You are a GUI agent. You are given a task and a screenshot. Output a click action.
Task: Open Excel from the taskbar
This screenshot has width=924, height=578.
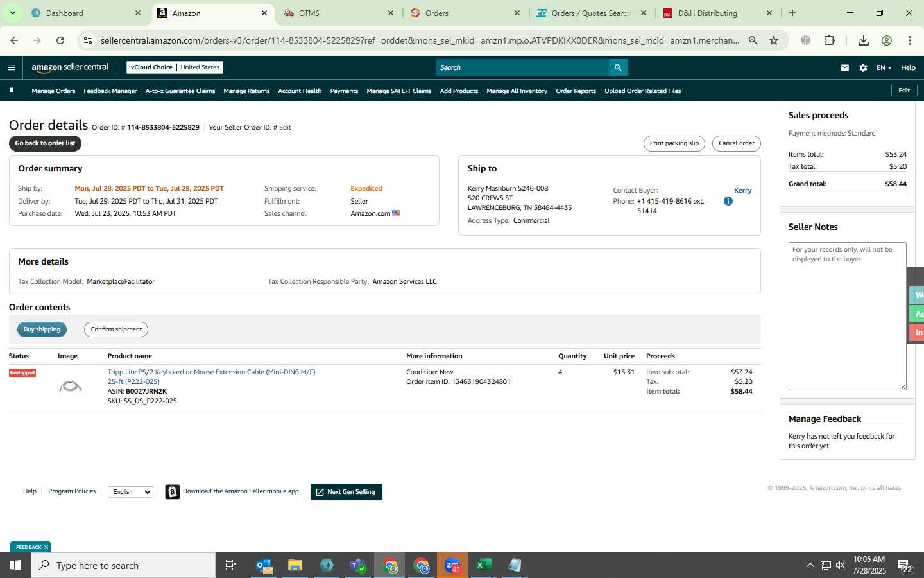pos(484,565)
